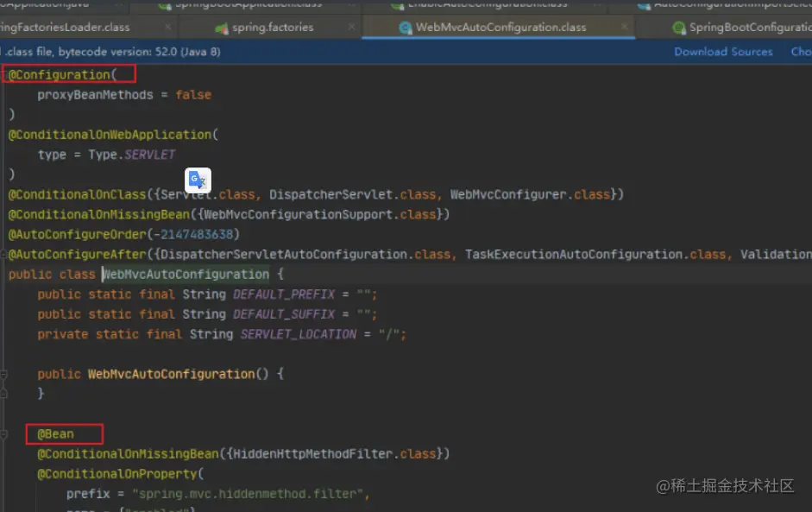Click the SpringBootConfiguration annotation file icon
Image resolution: width=812 pixels, height=512 pixels.
678,28
